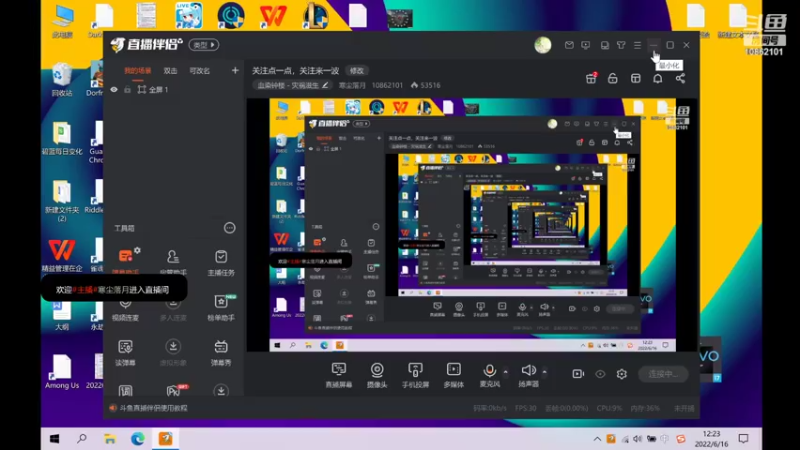Open Microsoft Edge from taskbar
This screenshot has height=450, width=800.
pos(137,439)
